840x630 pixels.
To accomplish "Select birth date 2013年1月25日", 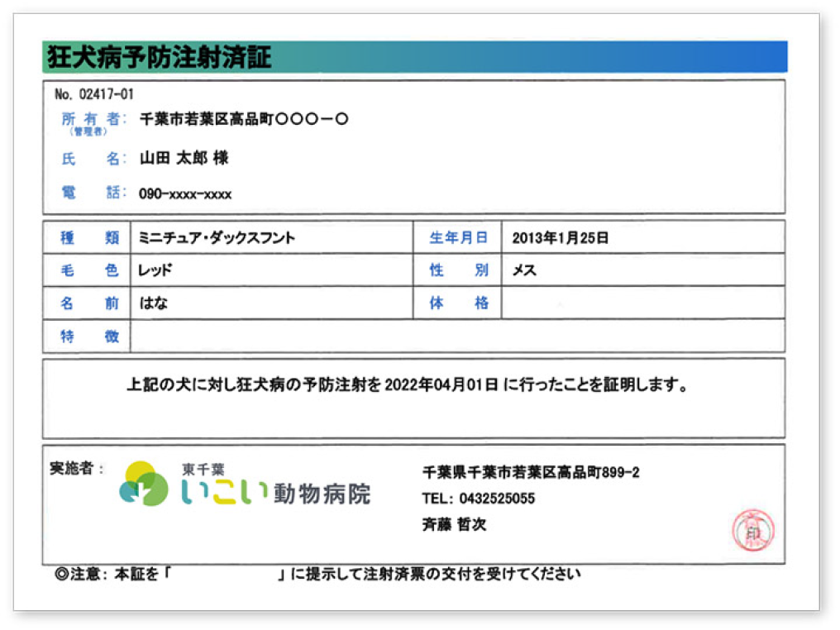I will pos(560,237).
